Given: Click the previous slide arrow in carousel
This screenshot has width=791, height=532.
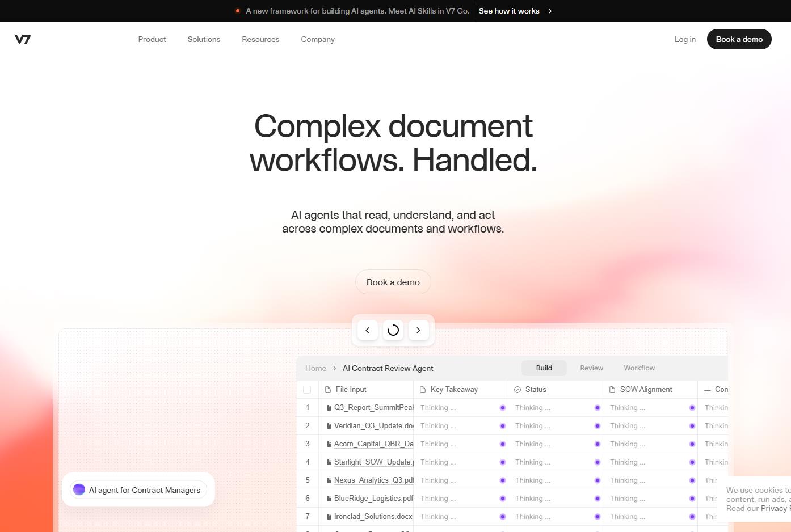Looking at the screenshot, I should pyautogui.click(x=368, y=330).
